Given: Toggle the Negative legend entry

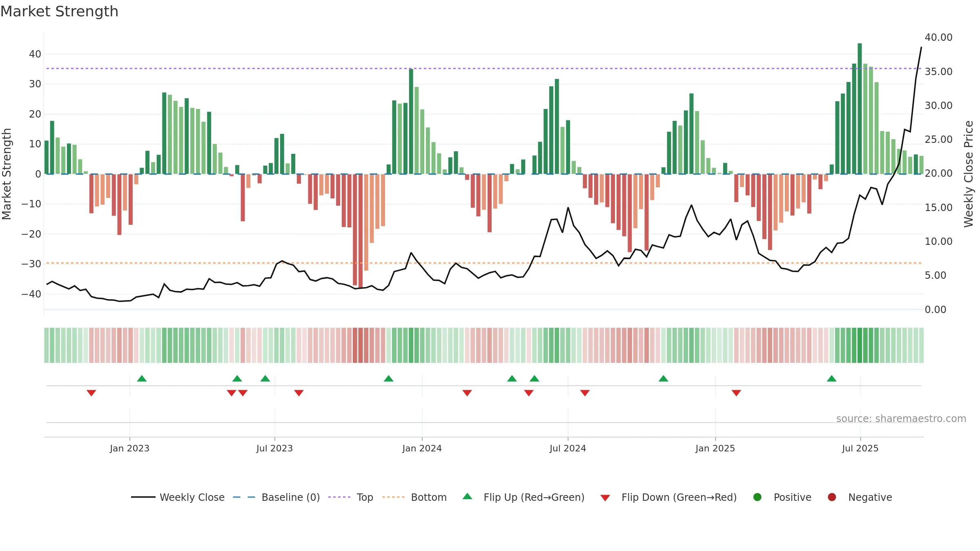Looking at the screenshot, I should click(860, 497).
